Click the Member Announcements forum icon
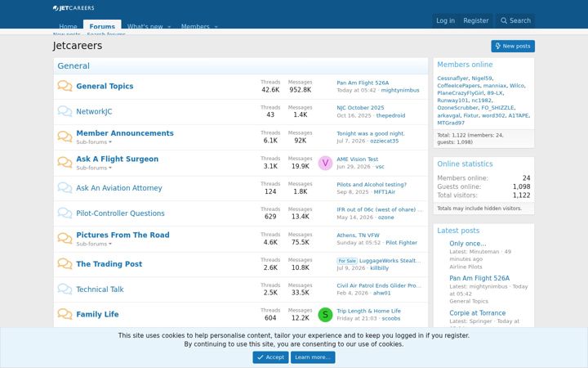This screenshot has width=588, height=368. click(x=65, y=137)
